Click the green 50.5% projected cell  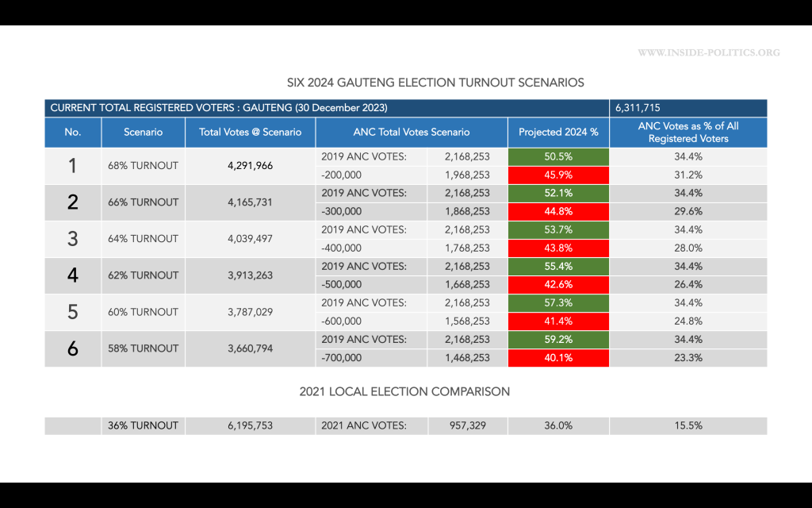click(558, 157)
